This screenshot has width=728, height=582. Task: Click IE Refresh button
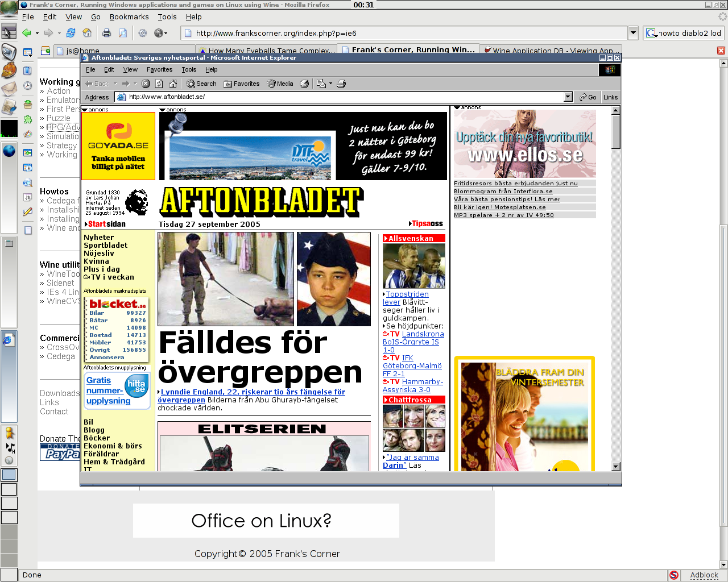(x=159, y=84)
